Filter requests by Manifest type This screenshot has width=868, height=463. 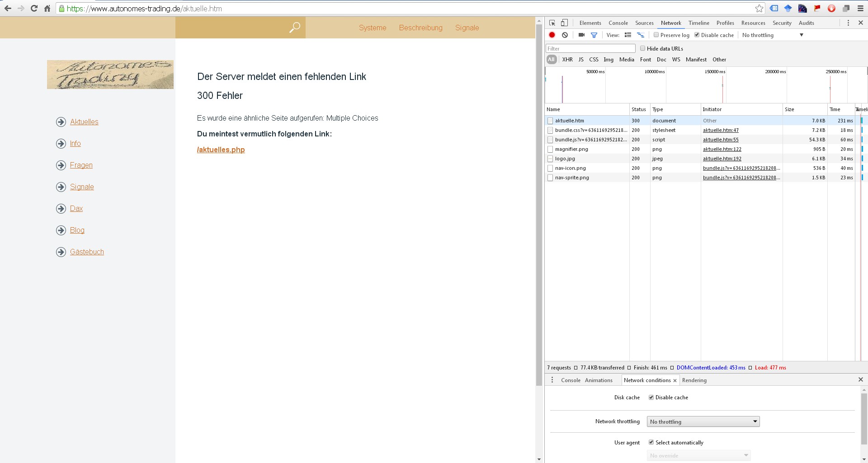tap(696, 60)
